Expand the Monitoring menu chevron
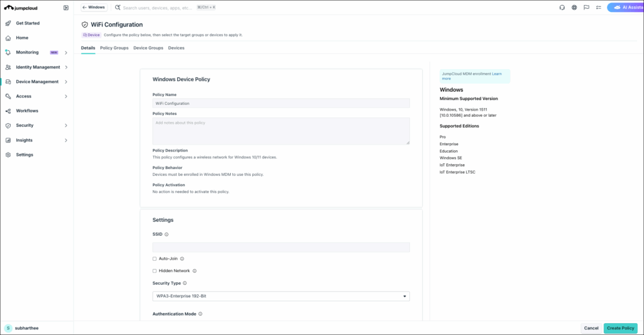Viewport: 644px width, 335px height. [65, 53]
